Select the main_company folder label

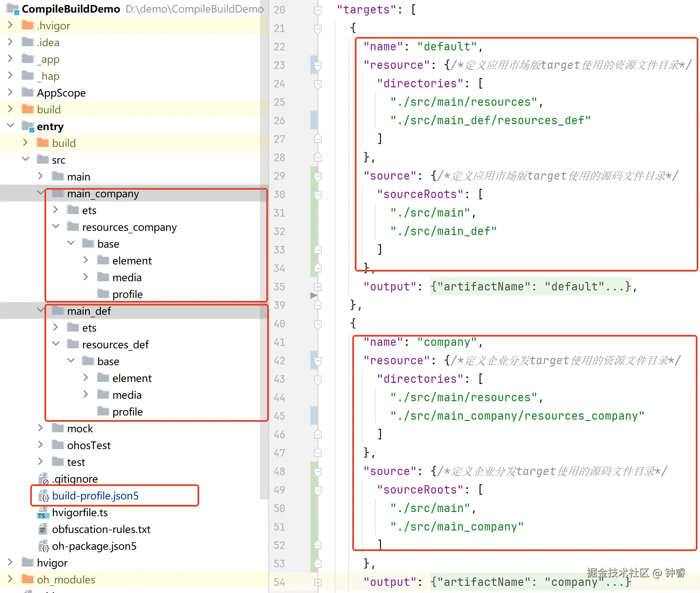[103, 193]
